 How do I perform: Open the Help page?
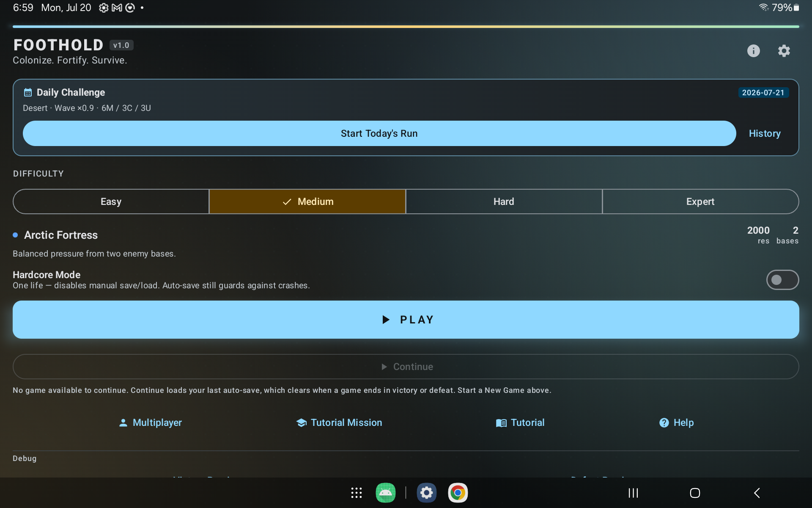tap(677, 422)
